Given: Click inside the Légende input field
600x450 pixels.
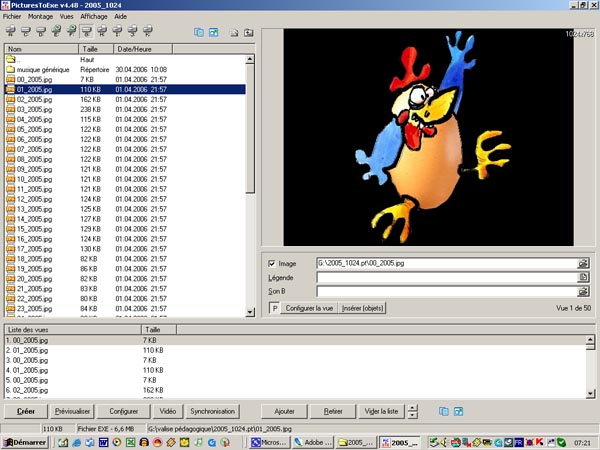Looking at the screenshot, I should point(447,277).
